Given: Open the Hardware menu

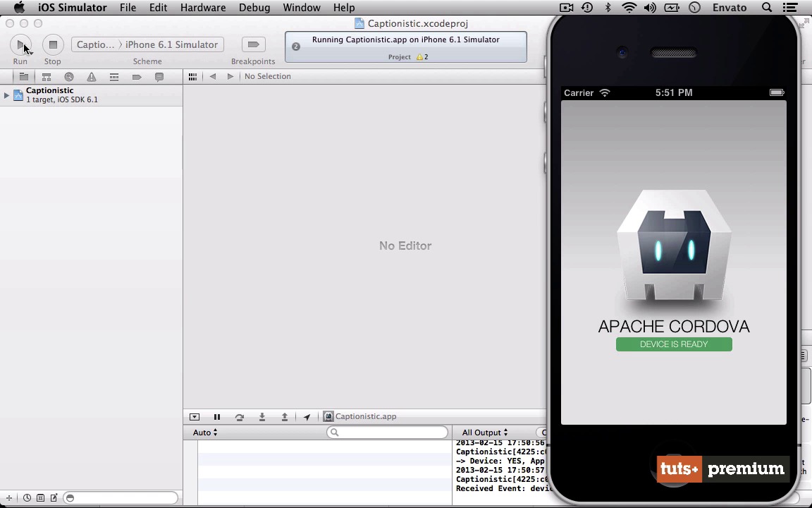Looking at the screenshot, I should click(203, 8).
